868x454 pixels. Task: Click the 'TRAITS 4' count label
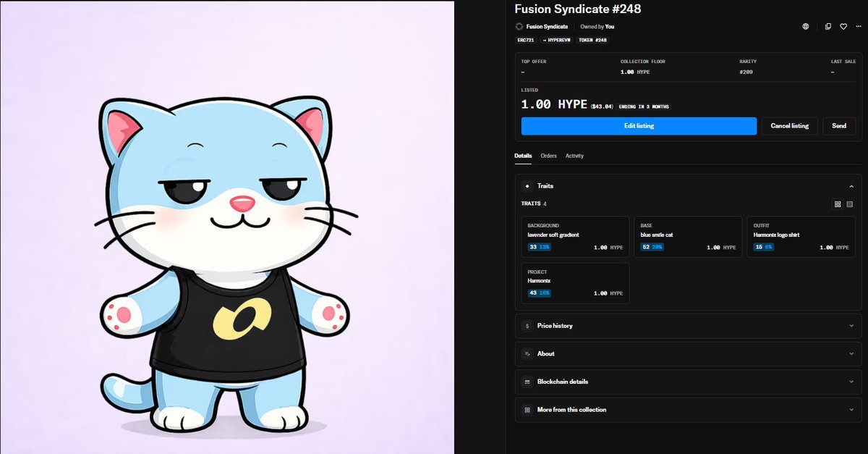[534, 204]
